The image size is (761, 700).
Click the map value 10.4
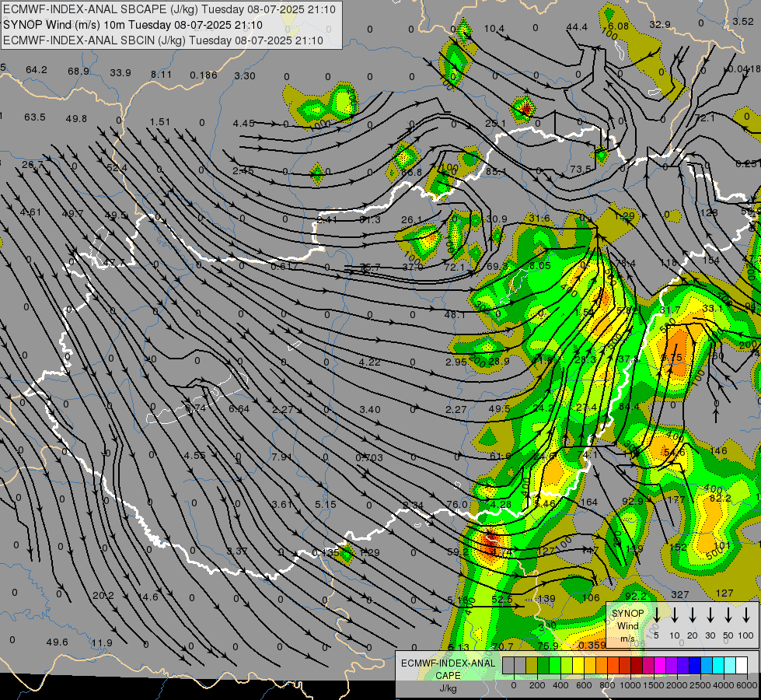pos(494,29)
